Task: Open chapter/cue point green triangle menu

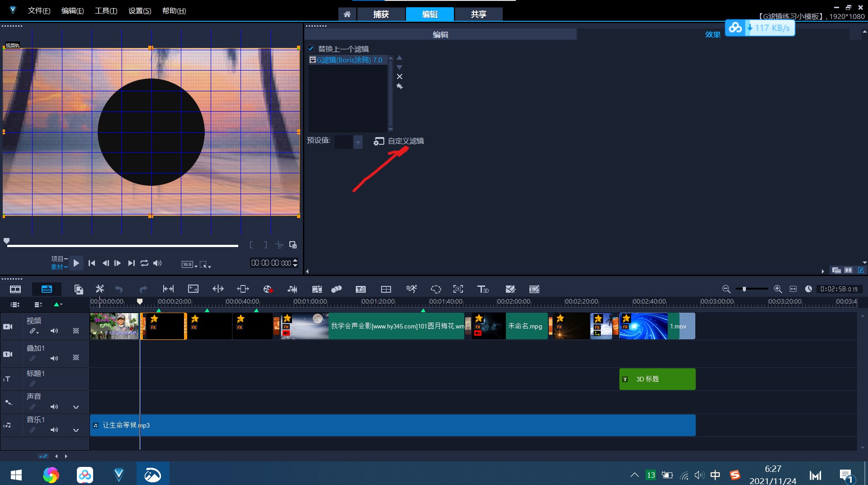Action: pyautogui.click(x=58, y=304)
